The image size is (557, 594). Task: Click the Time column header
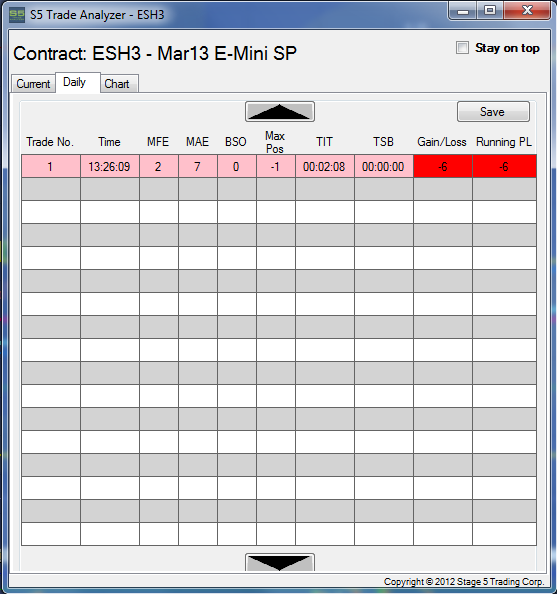pos(109,142)
